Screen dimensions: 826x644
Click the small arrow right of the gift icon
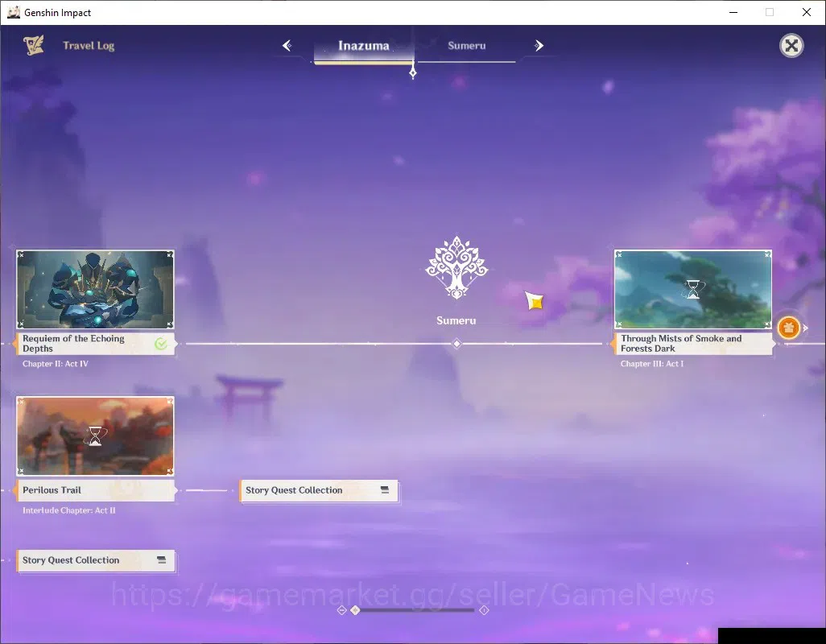(x=805, y=328)
